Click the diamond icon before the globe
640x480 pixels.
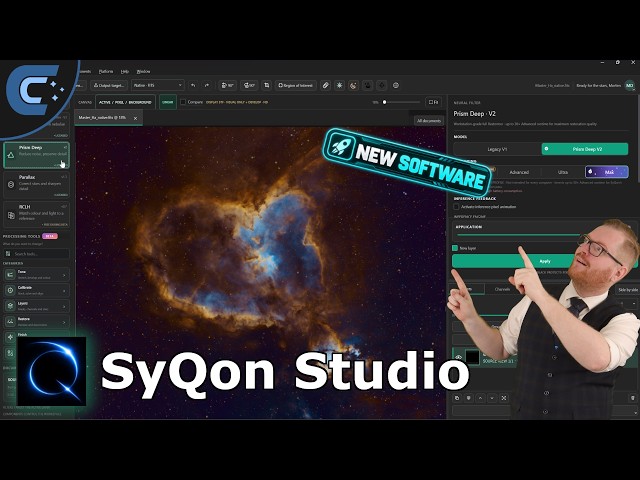(382, 85)
